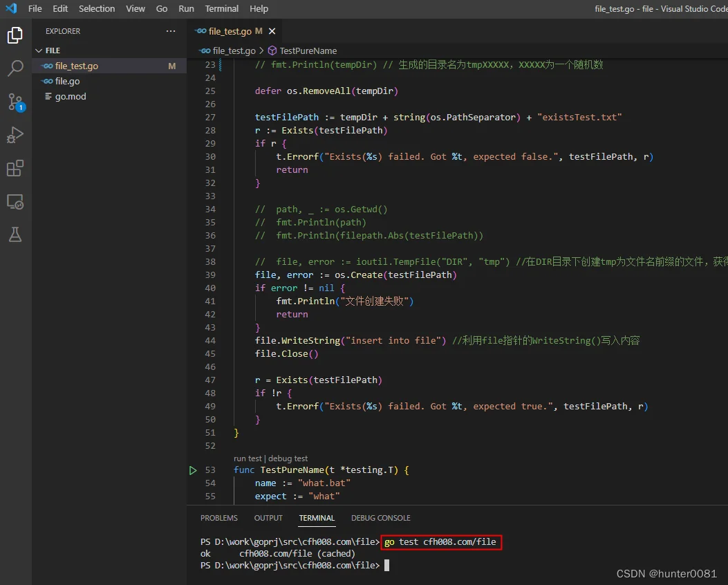
Task: Click "go test cfh008.com/file" terminal command
Action: coord(440,542)
